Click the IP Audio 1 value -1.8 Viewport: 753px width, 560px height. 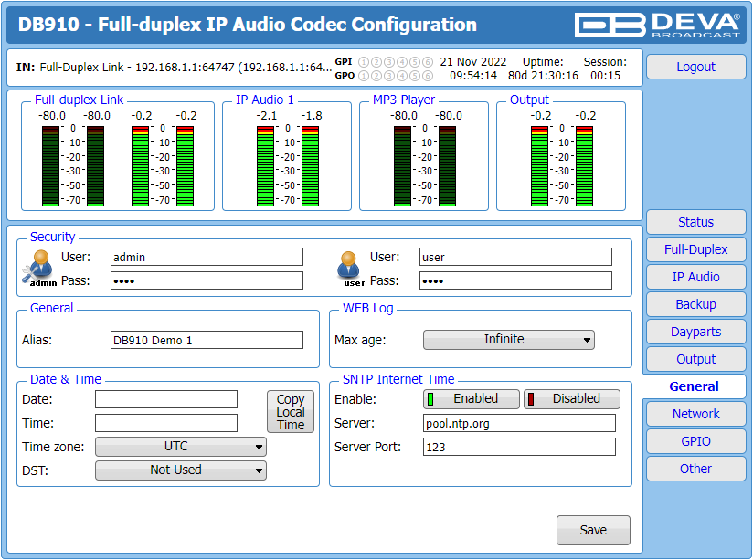pos(312,116)
